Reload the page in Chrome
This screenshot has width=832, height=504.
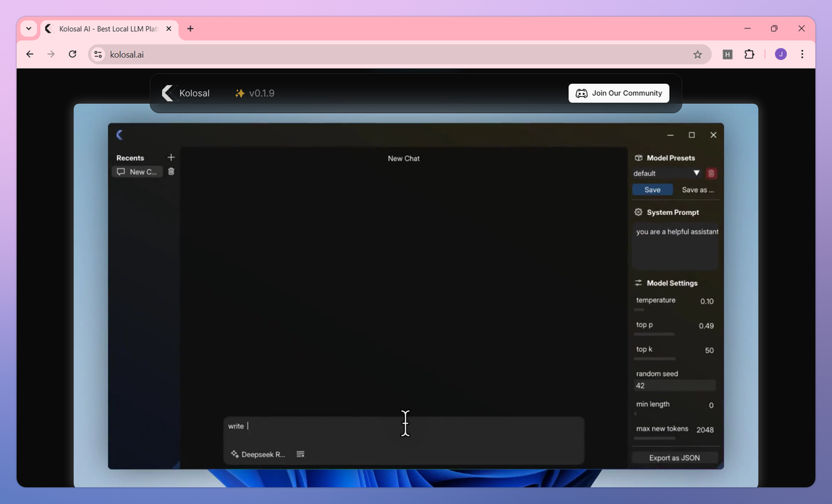72,54
